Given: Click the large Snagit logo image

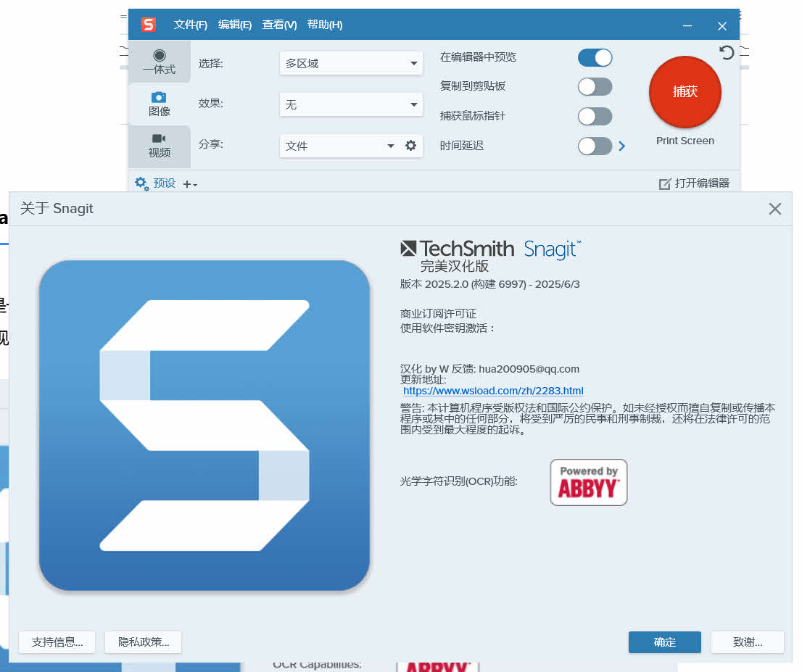Looking at the screenshot, I should pos(204,426).
